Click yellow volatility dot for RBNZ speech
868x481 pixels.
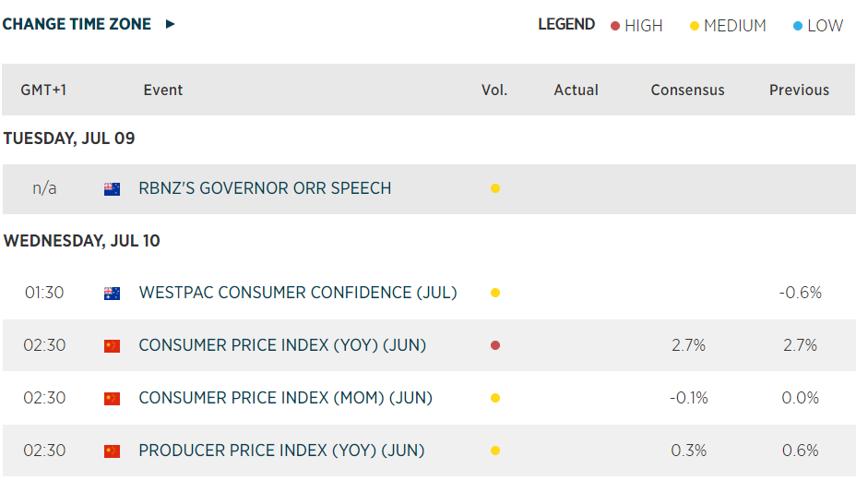pos(495,189)
